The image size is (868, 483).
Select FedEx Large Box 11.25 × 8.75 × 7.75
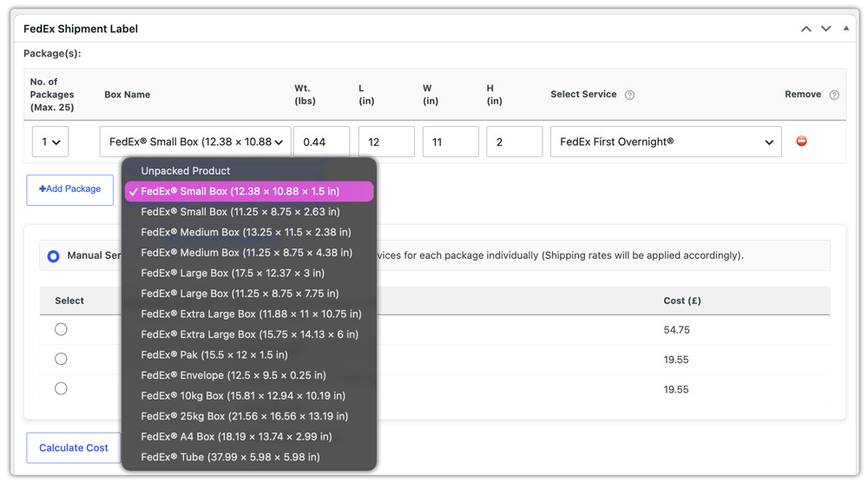[249, 294]
